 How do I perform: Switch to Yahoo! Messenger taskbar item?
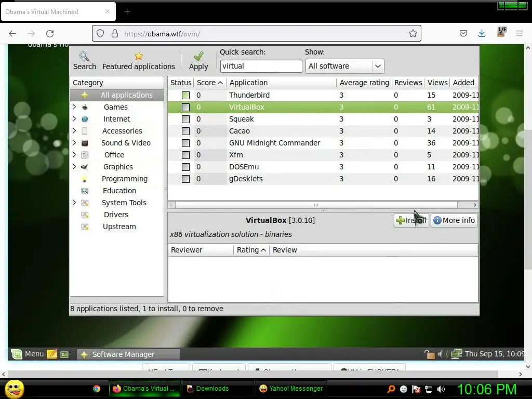[x=291, y=389]
